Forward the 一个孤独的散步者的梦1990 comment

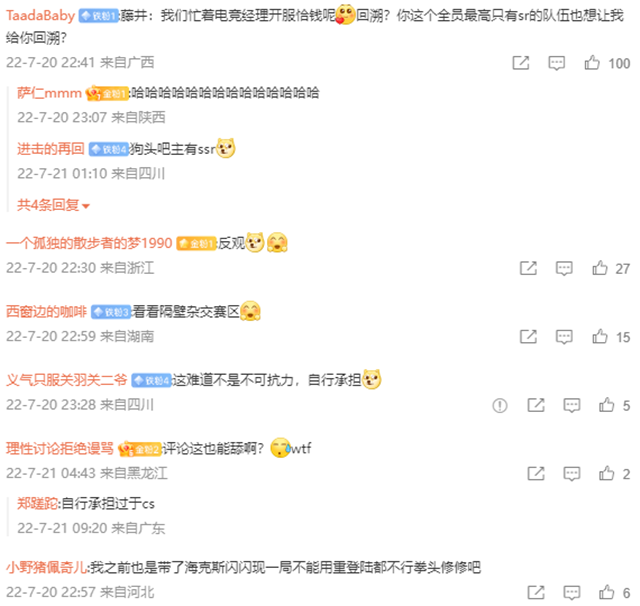528,268
